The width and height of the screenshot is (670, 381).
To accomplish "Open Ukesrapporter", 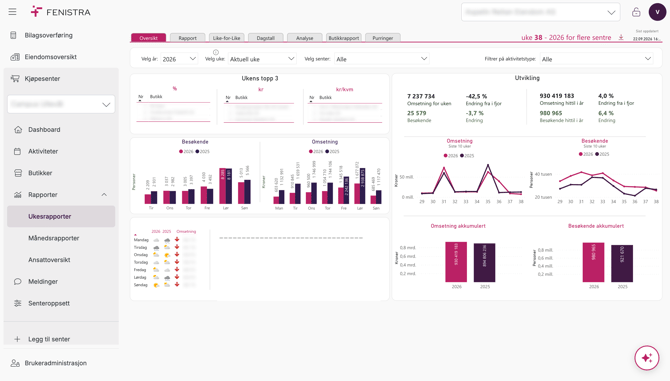I will click(x=61, y=217).
